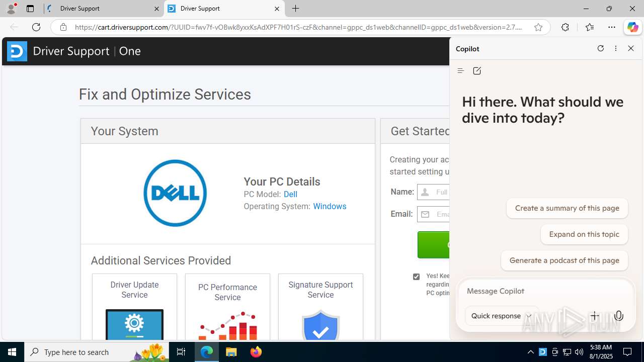Image resolution: width=644 pixels, height=362 pixels.
Task: Select the active Driver Support tab
Action: [224, 9]
